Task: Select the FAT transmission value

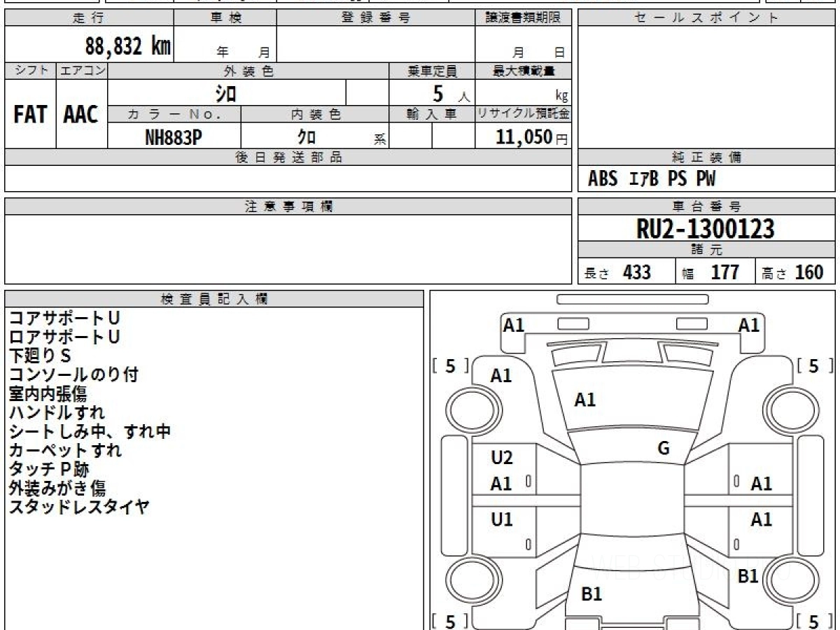Action: point(30,115)
